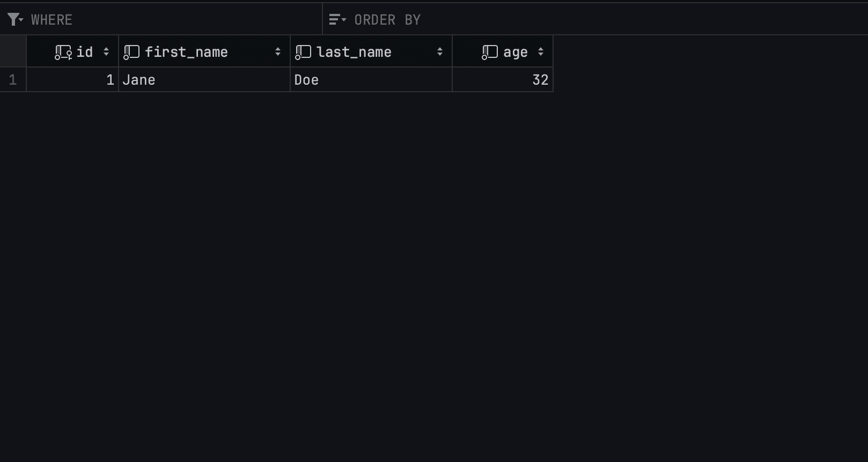Click the ORDER BY sort icon
This screenshot has height=462, width=868.
click(334, 20)
